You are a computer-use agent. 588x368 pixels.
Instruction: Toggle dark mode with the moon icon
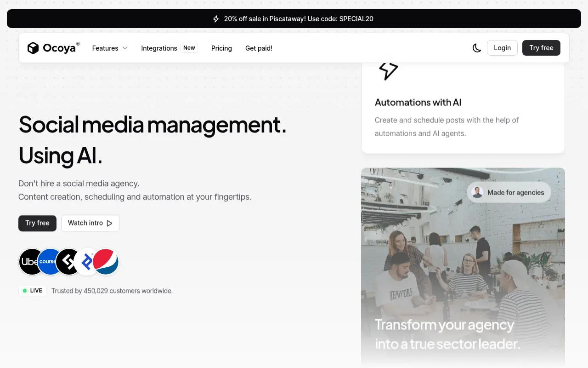click(x=477, y=48)
